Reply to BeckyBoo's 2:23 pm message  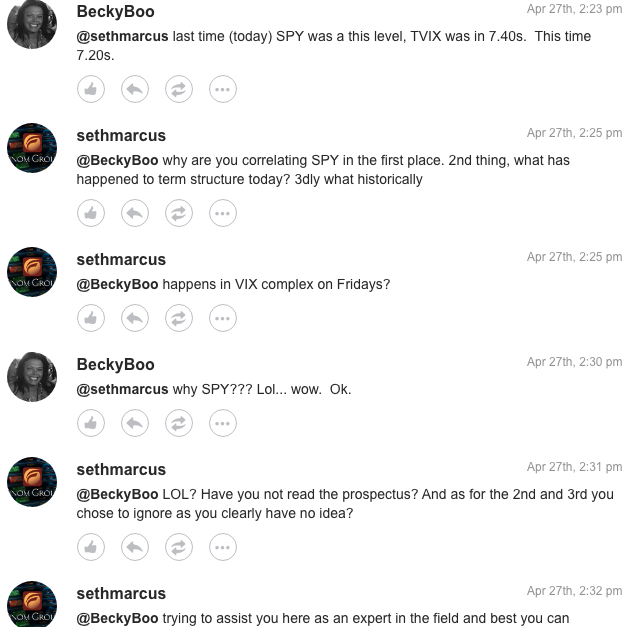[x=135, y=89]
